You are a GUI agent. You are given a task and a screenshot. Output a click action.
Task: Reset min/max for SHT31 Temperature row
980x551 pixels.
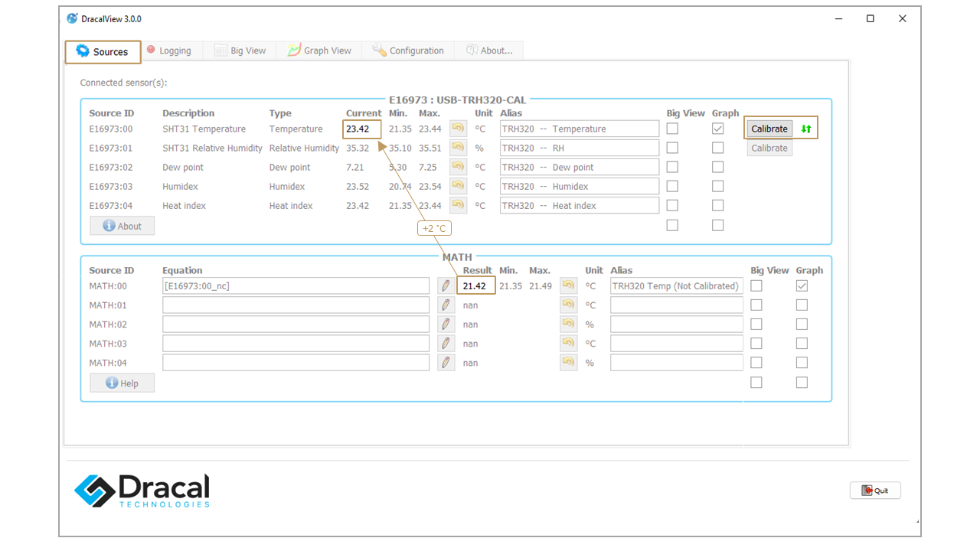tap(458, 129)
